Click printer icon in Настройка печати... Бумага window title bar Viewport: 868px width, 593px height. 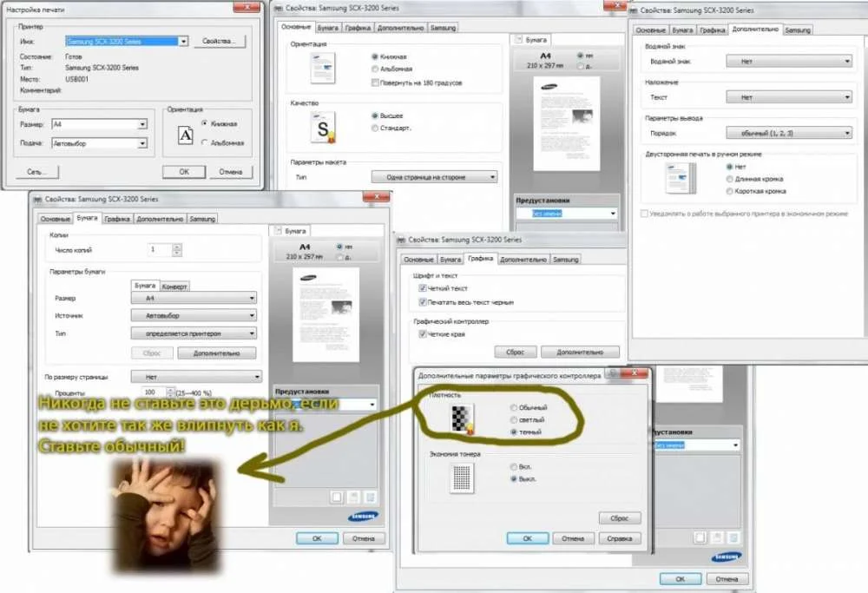pos(37,200)
